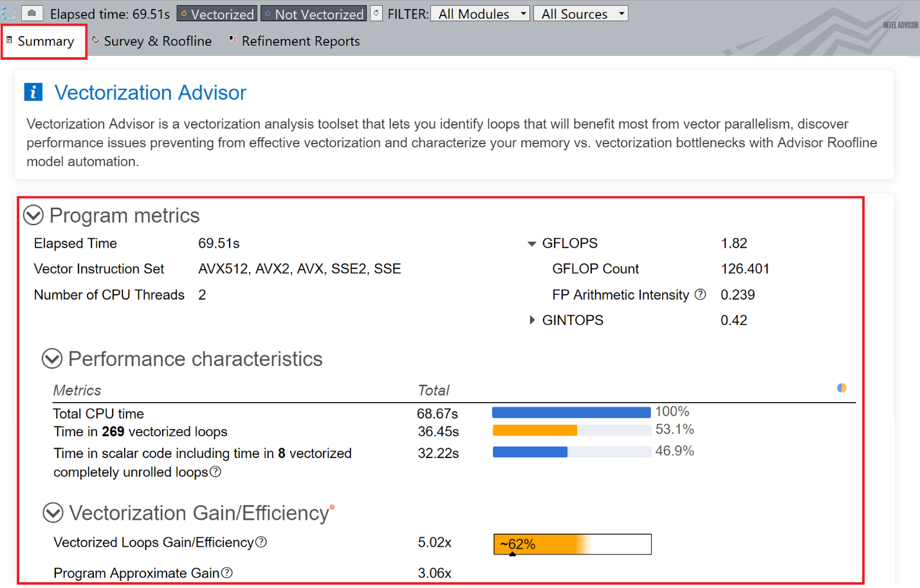
Task: Click the scalar code time 32.22s
Action: coord(439,454)
